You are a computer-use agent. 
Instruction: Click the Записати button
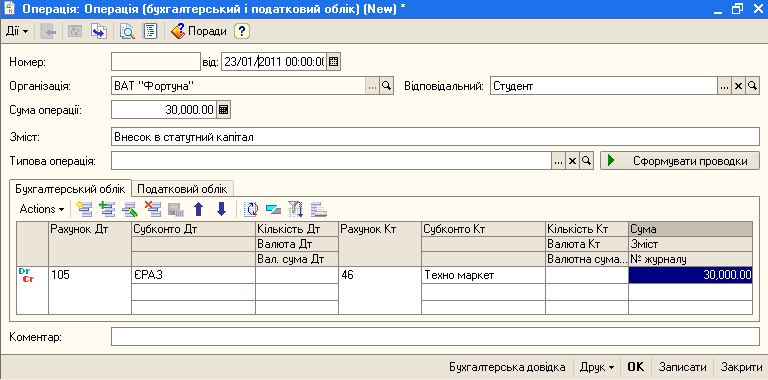coord(682,367)
